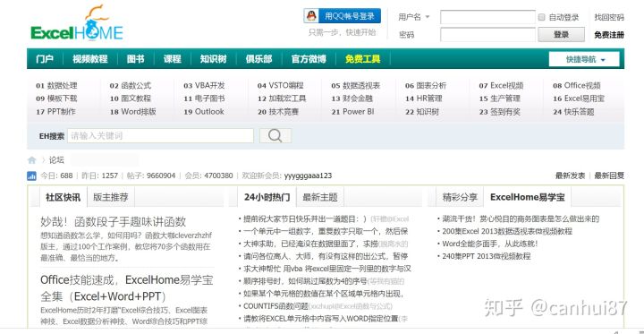Open the 门户 navigation item
This screenshot has width=644, height=334.
[45, 59]
